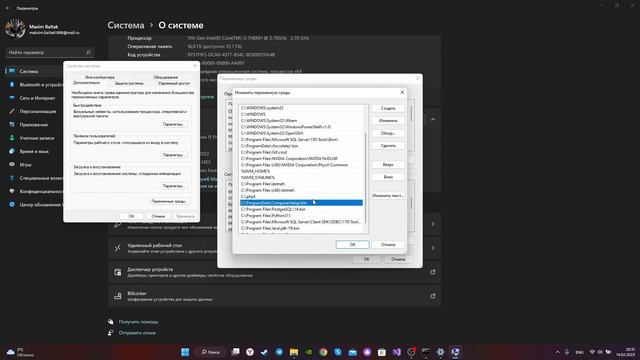This screenshot has height=360, width=640.
Task: Open the terminal icon on the taskbar
Action: (x=425, y=352)
